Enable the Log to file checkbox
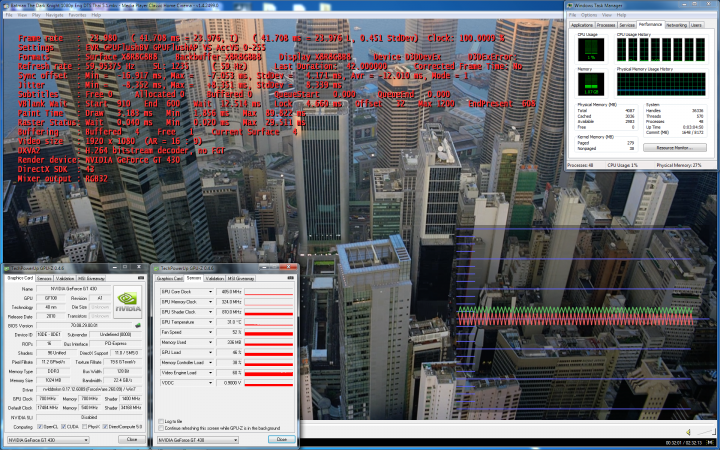 tap(161, 421)
